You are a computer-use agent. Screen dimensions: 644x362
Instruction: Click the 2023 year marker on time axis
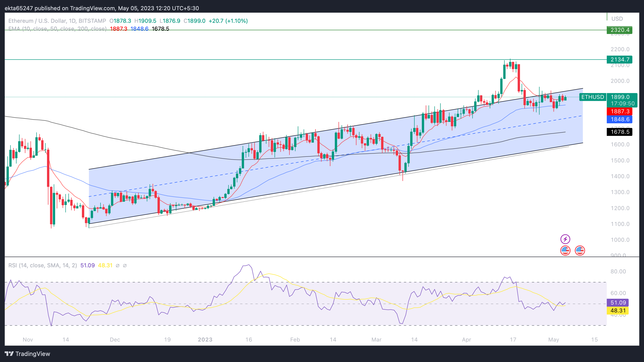point(205,339)
